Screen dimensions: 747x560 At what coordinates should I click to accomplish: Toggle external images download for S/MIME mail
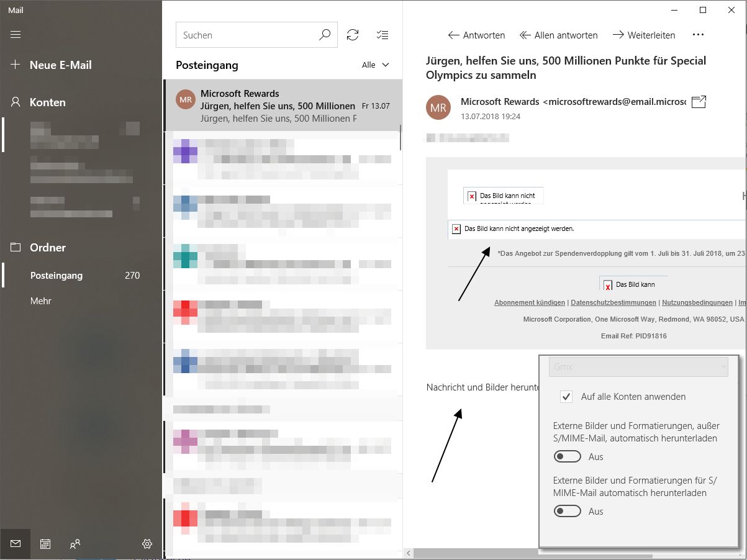tap(568, 512)
